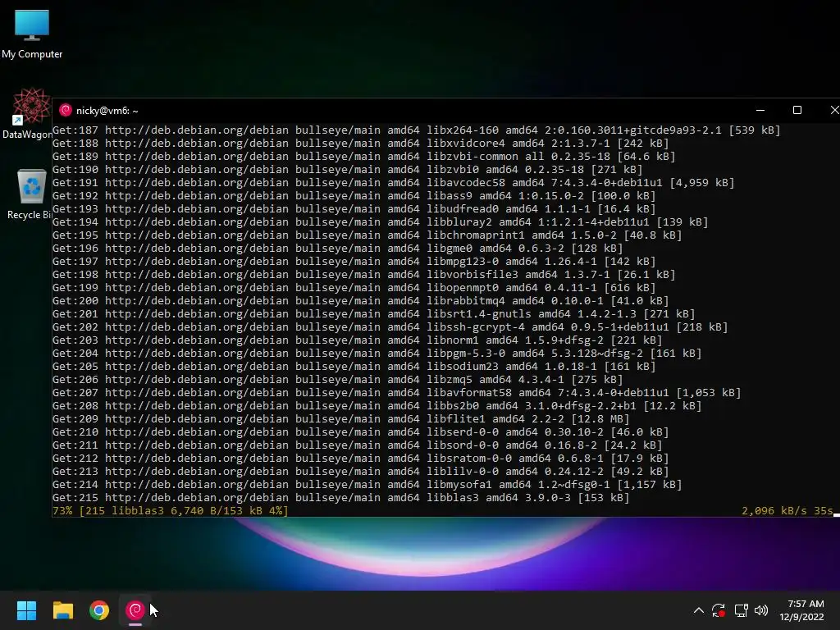Click the Get:199 libopenmpt0 line
The width and height of the screenshot is (840, 630).
[354, 288]
